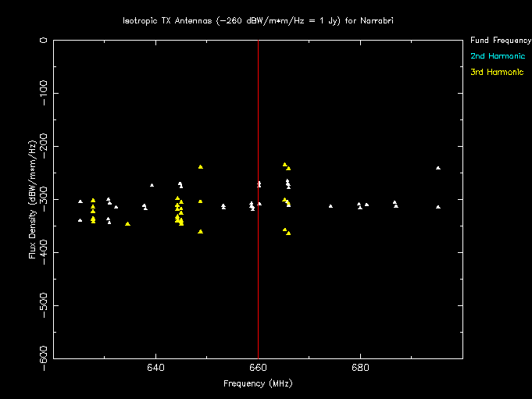This screenshot has width=532, height=399.
Task: Click the 'Frequency (MHz)' x-axis label
Action: pos(258,383)
